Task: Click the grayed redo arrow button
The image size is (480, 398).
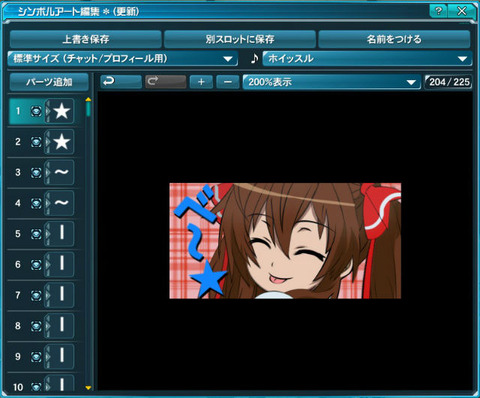Action: 165,82
